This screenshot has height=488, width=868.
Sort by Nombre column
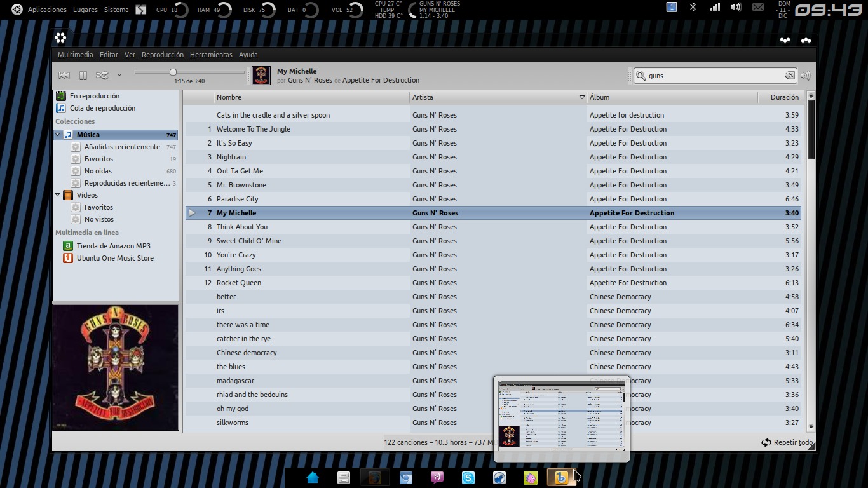311,97
